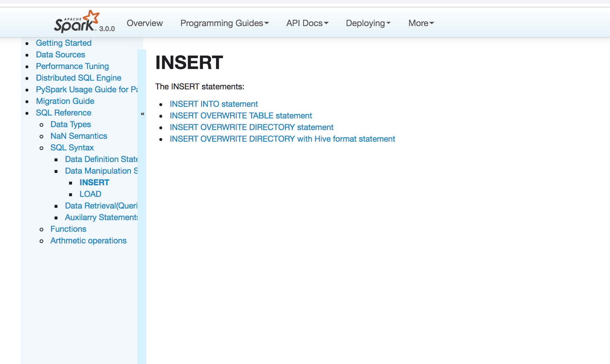Navigate to Performance Tuning

pos(72,66)
